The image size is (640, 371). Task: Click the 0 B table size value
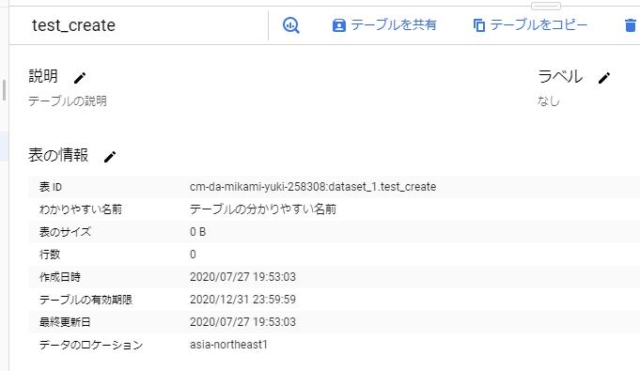198,232
